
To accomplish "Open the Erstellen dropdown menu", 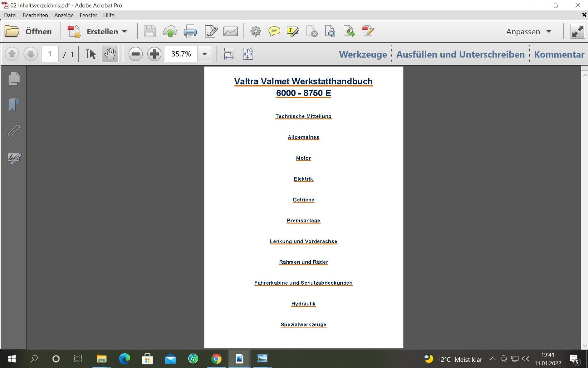I will 106,32.
